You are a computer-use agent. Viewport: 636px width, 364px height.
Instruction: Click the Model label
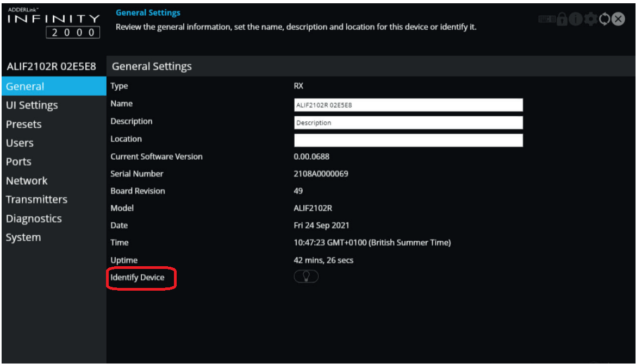pyautogui.click(x=122, y=208)
